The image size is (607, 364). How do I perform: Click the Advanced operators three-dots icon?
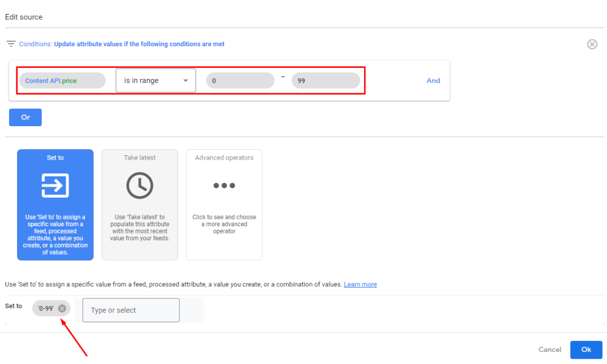point(224,186)
